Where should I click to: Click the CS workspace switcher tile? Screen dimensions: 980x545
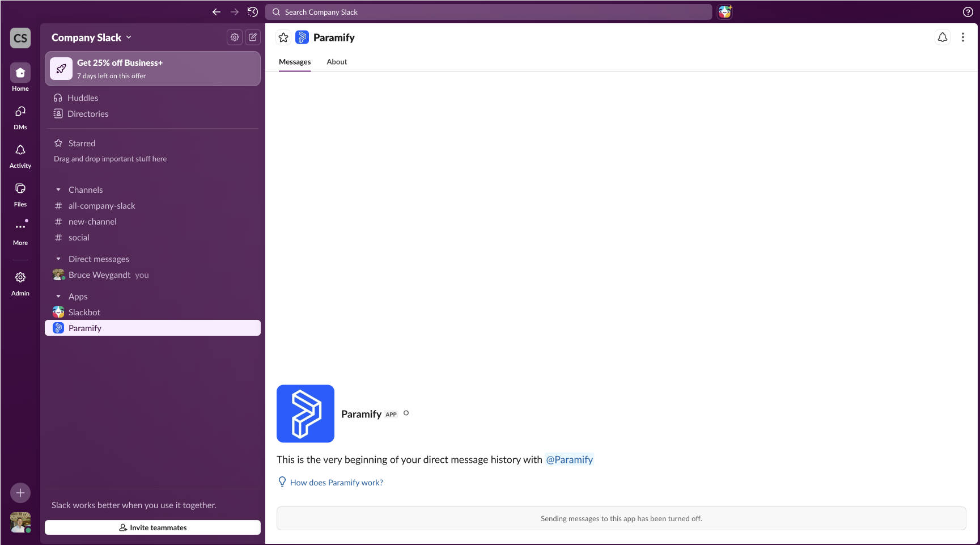point(20,38)
